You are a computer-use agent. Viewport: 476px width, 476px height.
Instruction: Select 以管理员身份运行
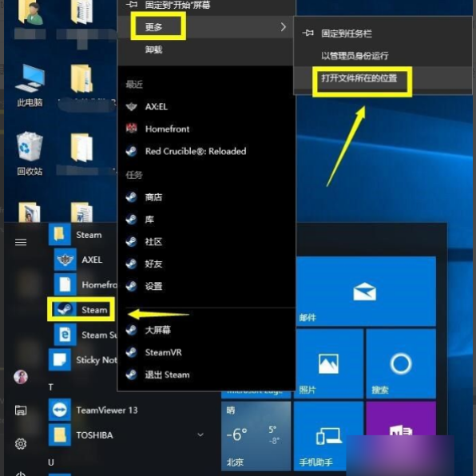point(383,56)
